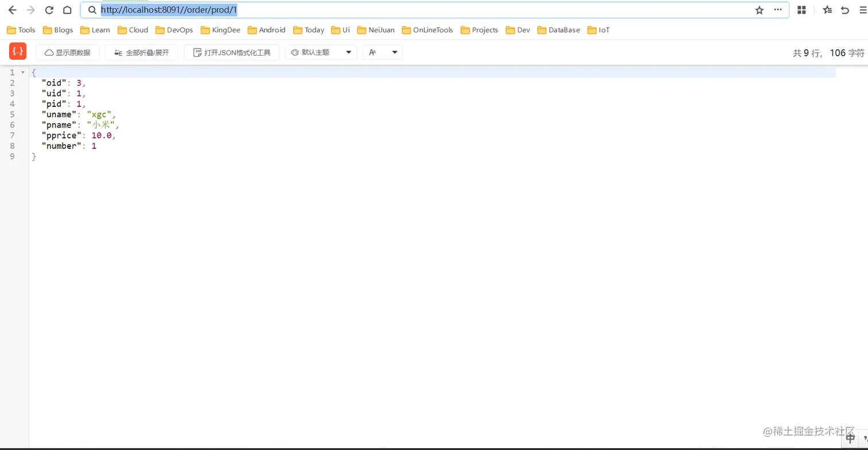Open the Ui bookmark folder

[340, 30]
